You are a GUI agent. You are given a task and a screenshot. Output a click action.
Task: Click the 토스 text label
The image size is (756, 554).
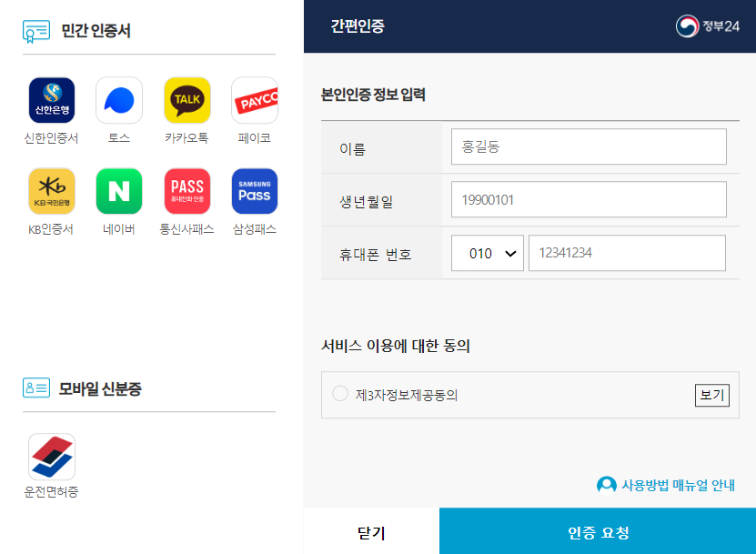point(119,138)
